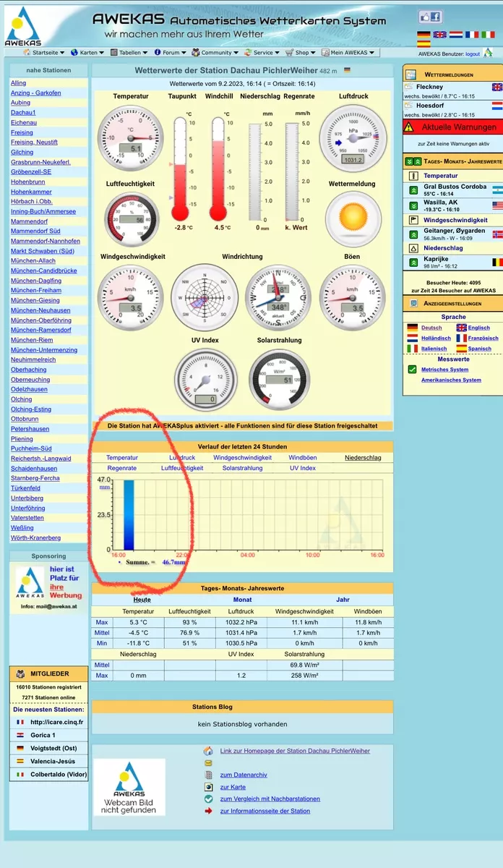Image resolution: width=503 pixels, height=868 pixels.
Task: Open the Hoesdorf weather report entry
Action: [x=452, y=109]
